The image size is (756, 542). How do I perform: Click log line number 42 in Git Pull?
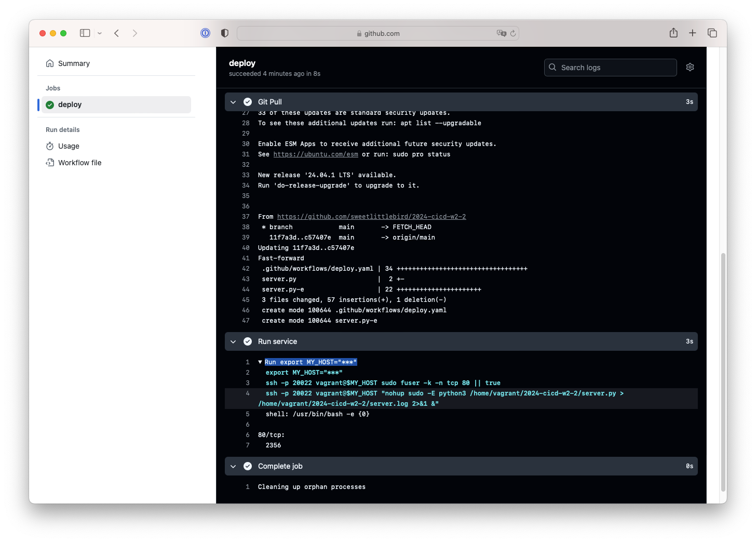click(x=246, y=269)
